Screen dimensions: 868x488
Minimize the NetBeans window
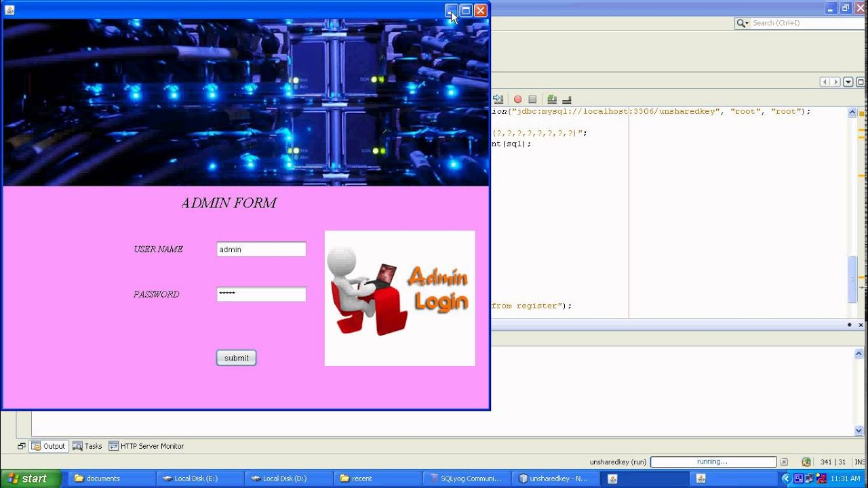(831, 8)
